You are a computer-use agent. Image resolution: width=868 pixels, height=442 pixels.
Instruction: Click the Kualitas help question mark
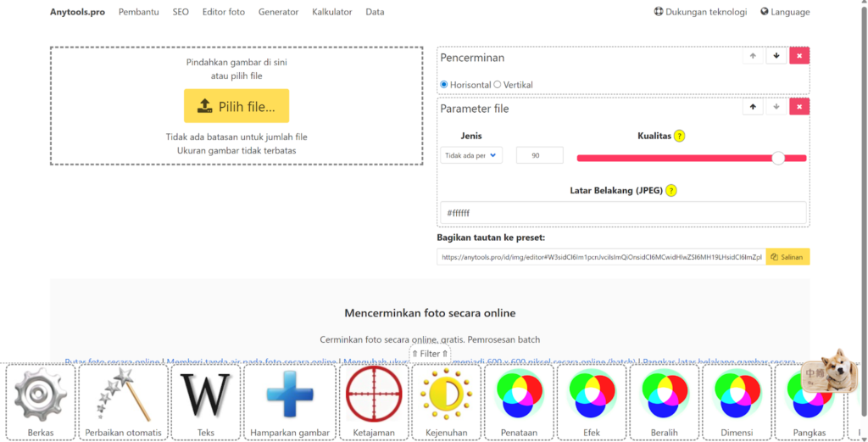[679, 136]
